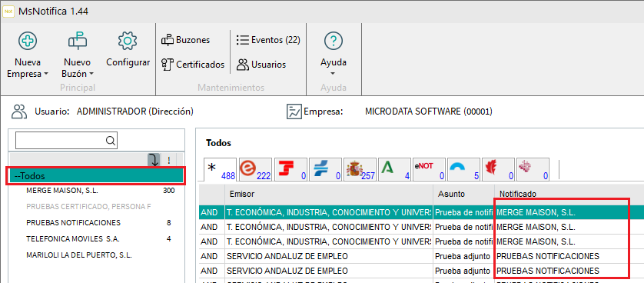Image resolution: width=644 pixels, height=283 pixels.
Task: Select TELEFONICA MOVILES S.A. entry
Action: [73, 238]
